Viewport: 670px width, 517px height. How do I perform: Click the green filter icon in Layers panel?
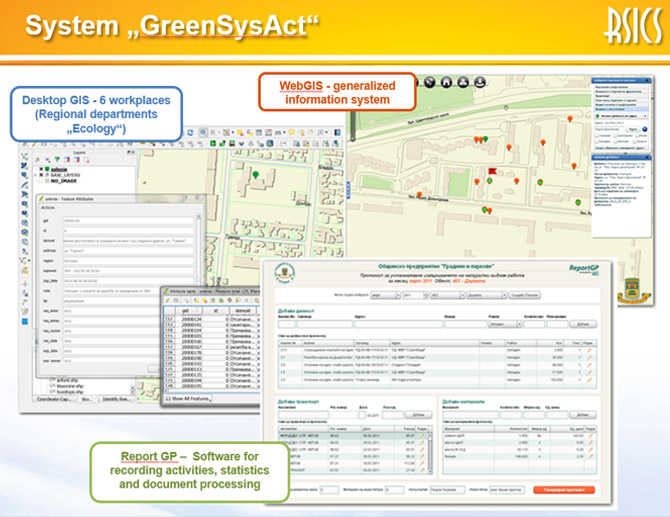point(57,160)
